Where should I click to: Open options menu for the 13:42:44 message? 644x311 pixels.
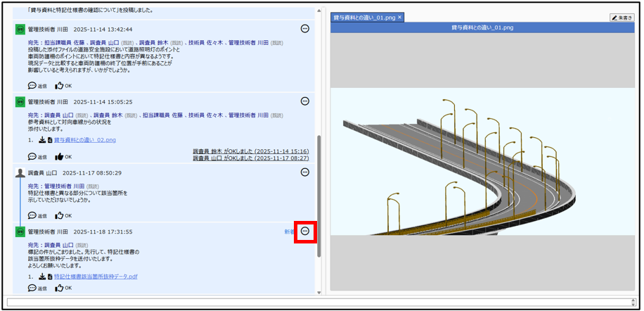click(304, 29)
